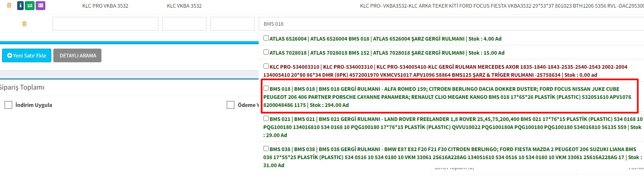The image size is (644, 178).
Task: Click the search field containing BMS 018
Action: (x=449, y=24)
